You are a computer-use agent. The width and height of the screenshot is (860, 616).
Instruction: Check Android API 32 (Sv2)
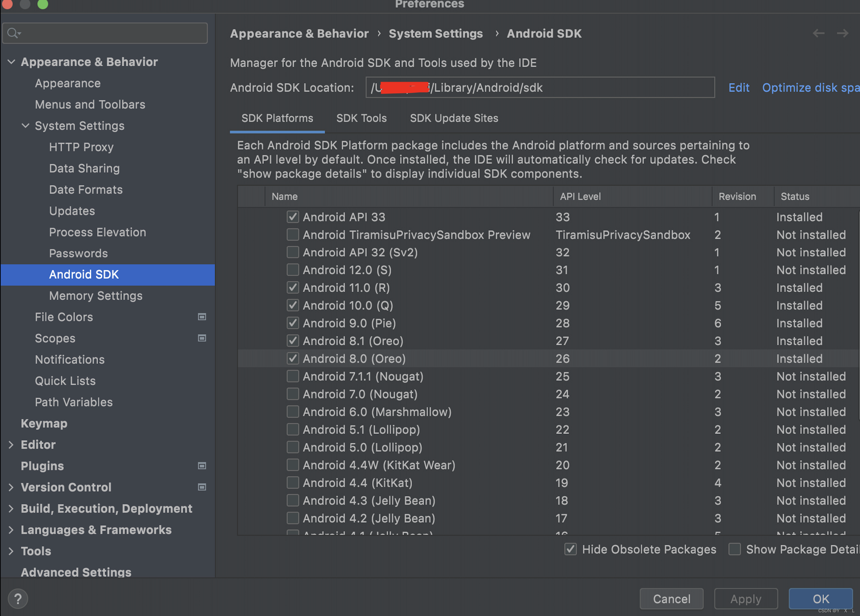293,252
